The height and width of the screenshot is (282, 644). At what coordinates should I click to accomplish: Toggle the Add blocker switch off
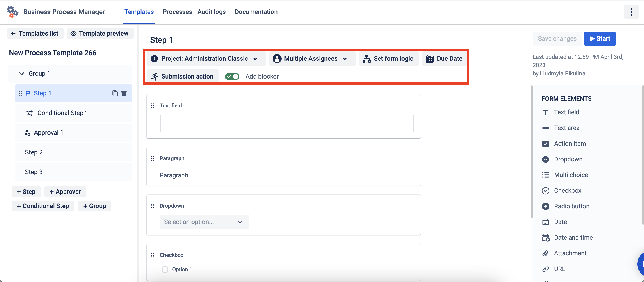[232, 76]
